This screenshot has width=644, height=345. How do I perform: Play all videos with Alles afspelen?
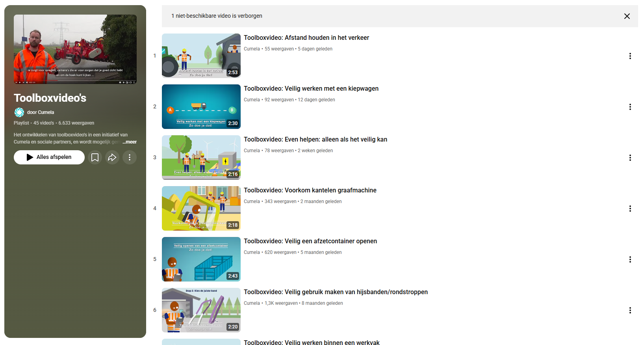[49, 157]
